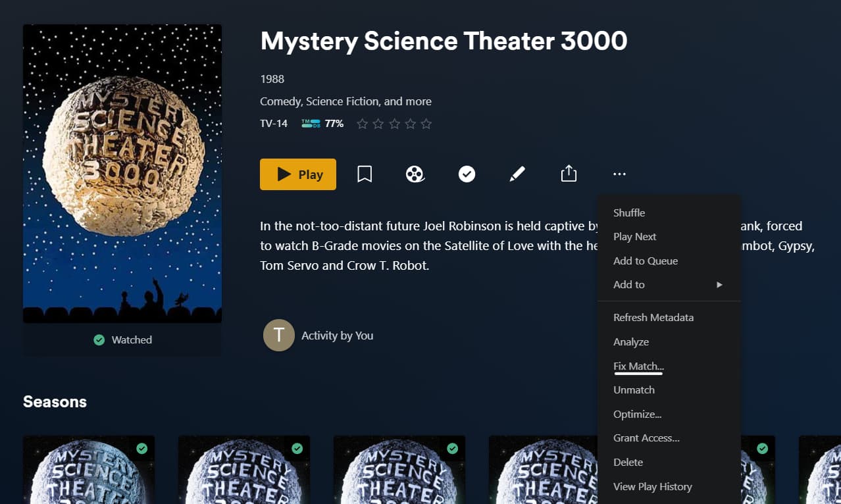Open share options with share icon
This screenshot has width=841, height=504.
(x=569, y=174)
